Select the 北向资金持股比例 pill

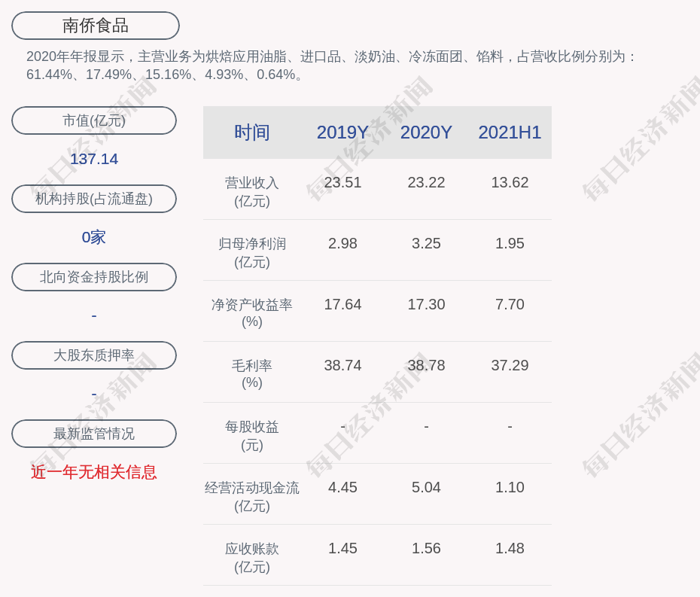click(94, 277)
